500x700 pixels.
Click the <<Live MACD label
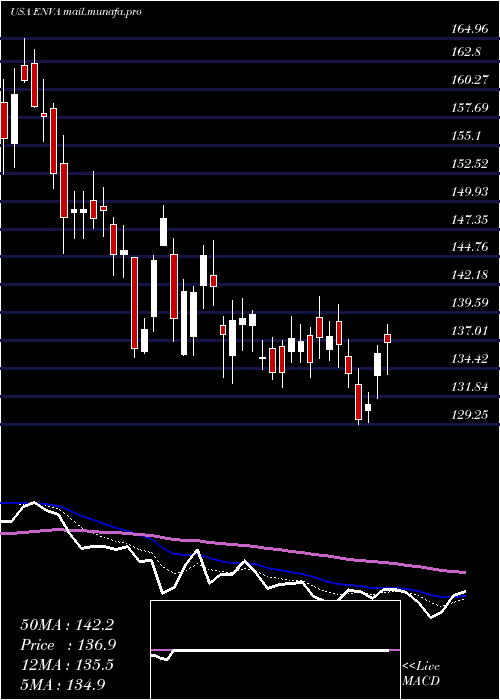coord(421,674)
